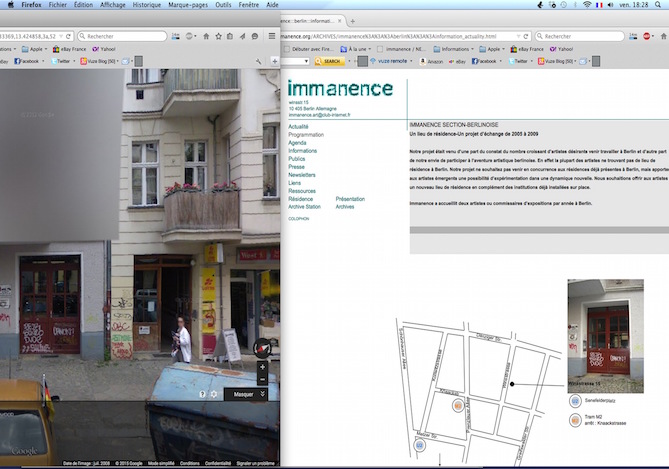Expand Informations bookmarks folder in right window
The height and width of the screenshot is (469, 669).
pos(454,49)
